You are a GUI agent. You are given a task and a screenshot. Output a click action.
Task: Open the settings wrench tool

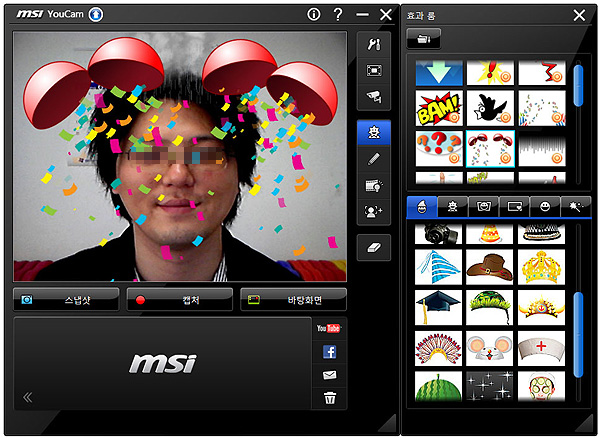pos(373,45)
